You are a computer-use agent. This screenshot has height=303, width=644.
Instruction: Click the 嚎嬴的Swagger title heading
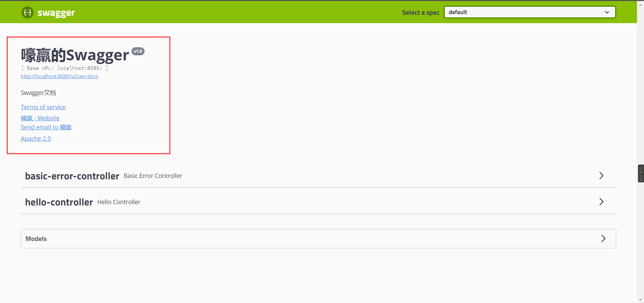(x=75, y=55)
